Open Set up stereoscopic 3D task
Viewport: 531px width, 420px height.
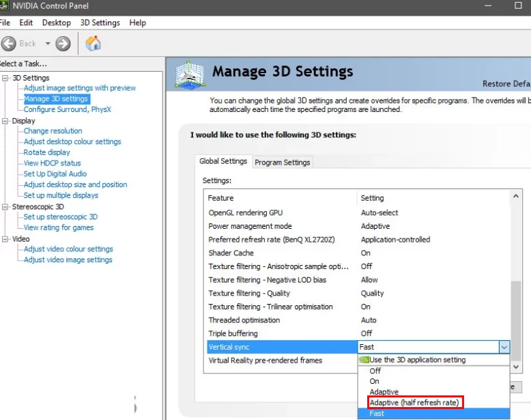click(x=60, y=217)
